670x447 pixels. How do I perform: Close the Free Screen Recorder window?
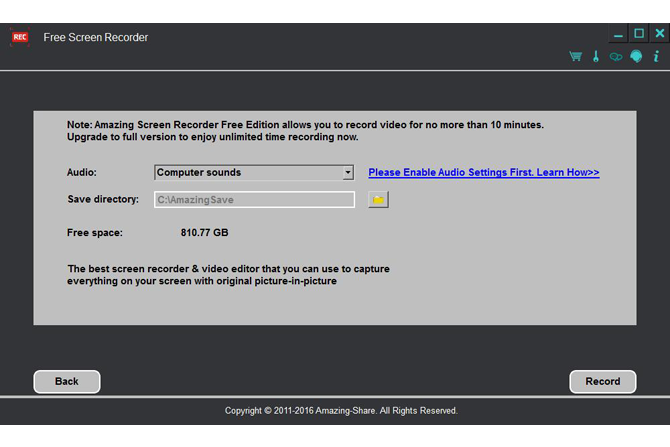tap(660, 33)
